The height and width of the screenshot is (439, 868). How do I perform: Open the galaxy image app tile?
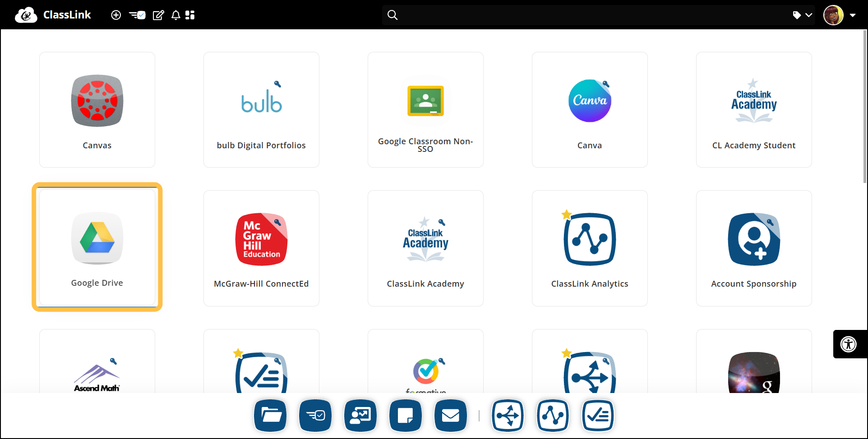(x=754, y=361)
